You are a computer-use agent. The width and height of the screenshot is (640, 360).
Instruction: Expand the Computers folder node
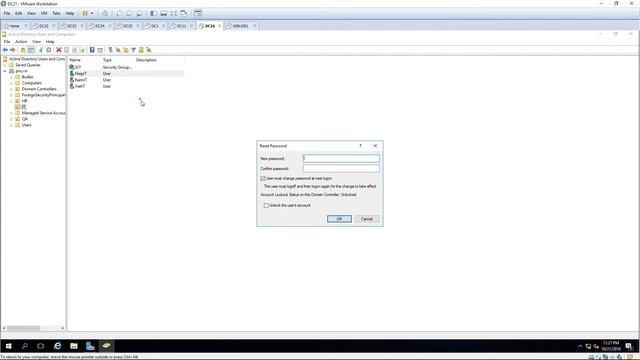tap(11, 83)
